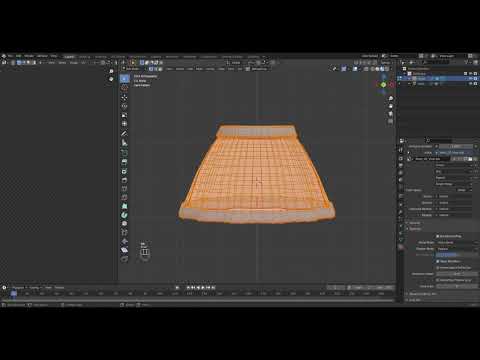Open the Edit Mode dropdown
Screen dimensions: 480x360
(133, 69)
